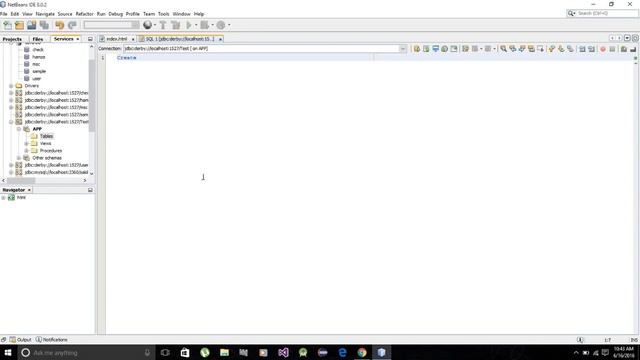The height and width of the screenshot is (360, 640).
Task: Toggle Bookmark icon in SQL toolbar
Action: [571, 49]
